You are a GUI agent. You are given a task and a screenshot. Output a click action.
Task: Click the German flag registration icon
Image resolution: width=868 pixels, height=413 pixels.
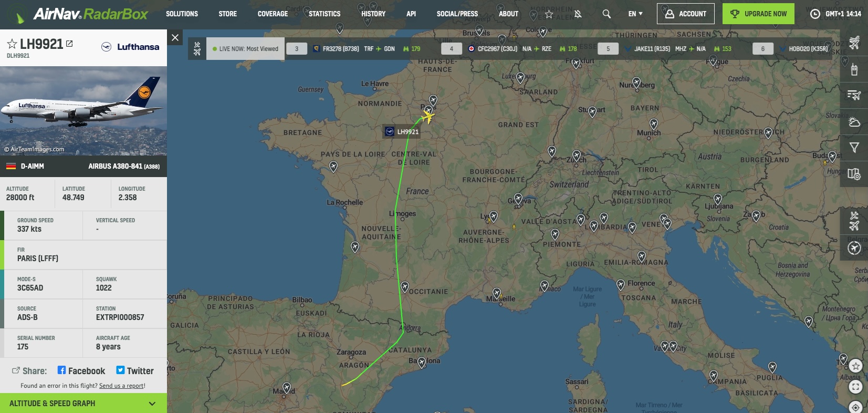(x=11, y=167)
